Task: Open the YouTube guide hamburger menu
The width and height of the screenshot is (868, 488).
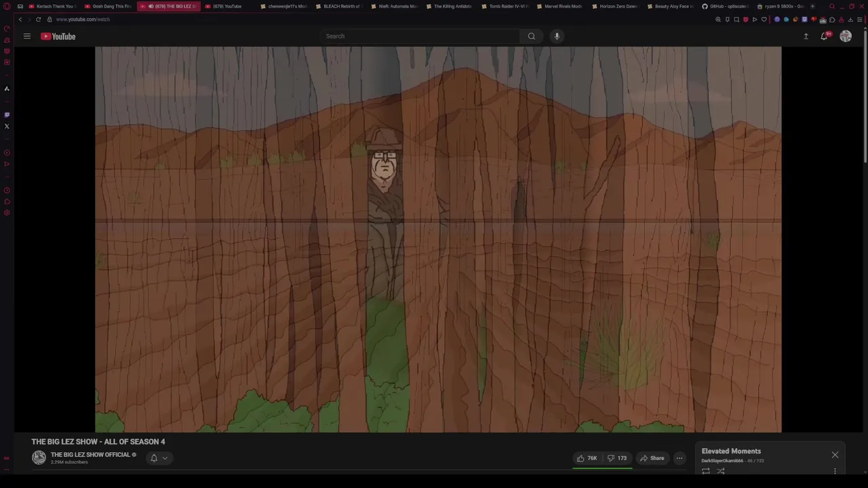Action: [x=27, y=36]
